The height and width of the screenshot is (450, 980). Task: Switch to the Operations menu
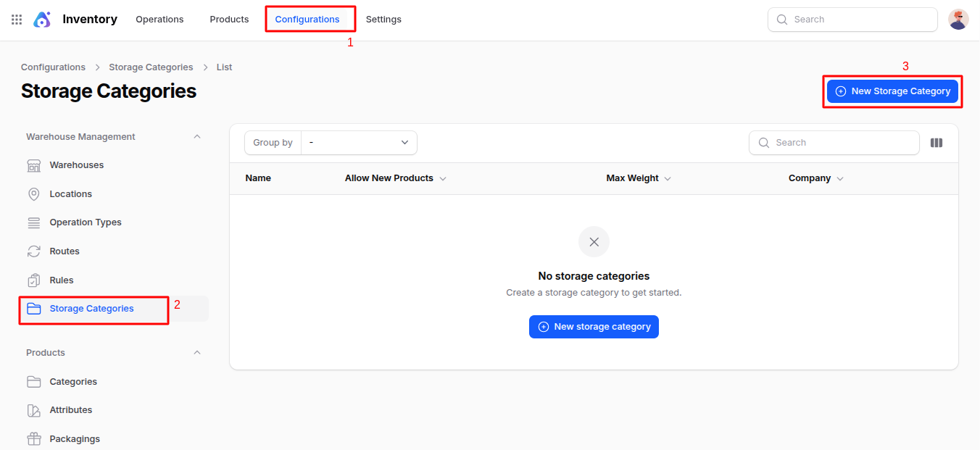click(159, 19)
